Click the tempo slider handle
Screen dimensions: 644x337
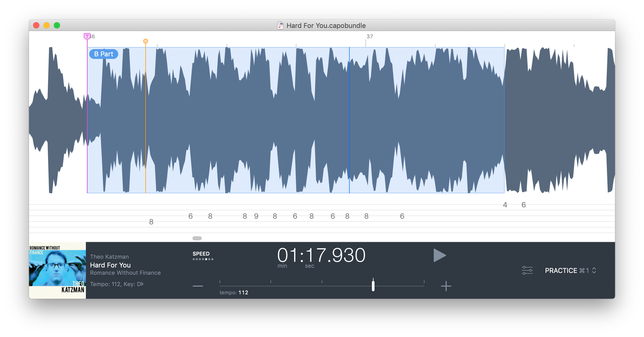pos(373,286)
